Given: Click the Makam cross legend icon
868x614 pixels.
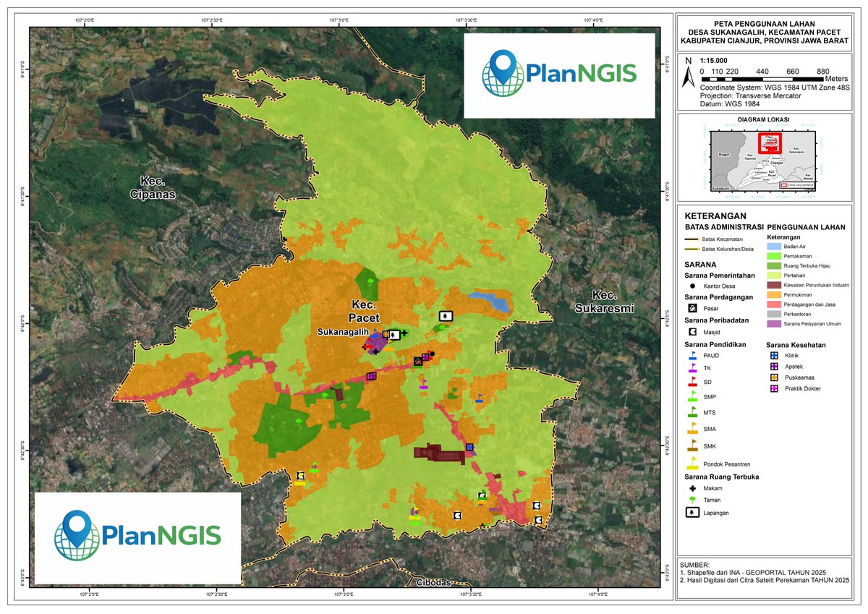Looking at the screenshot, I should click(691, 489).
